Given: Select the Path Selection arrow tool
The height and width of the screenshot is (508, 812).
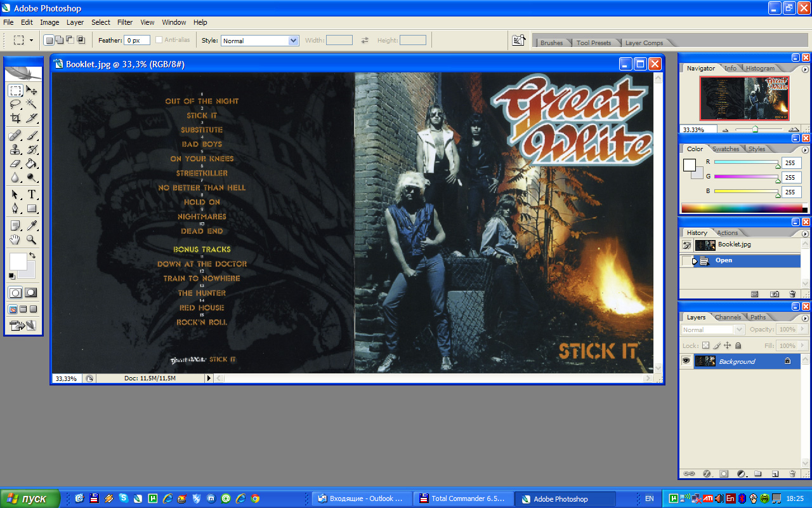Looking at the screenshot, I should (x=15, y=194).
